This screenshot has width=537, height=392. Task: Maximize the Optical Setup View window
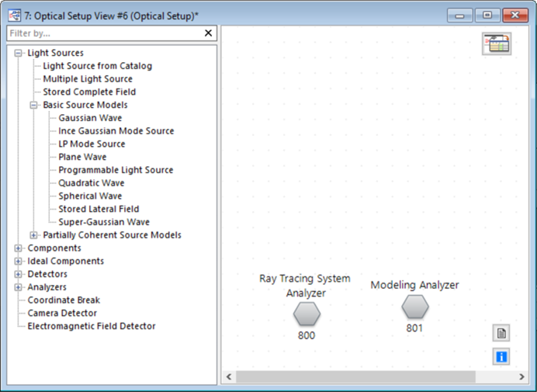(x=487, y=16)
